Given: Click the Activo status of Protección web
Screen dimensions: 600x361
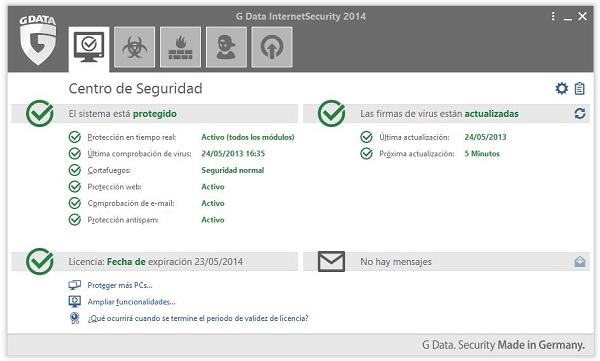Looking at the screenshot, I should coord(213,187).
